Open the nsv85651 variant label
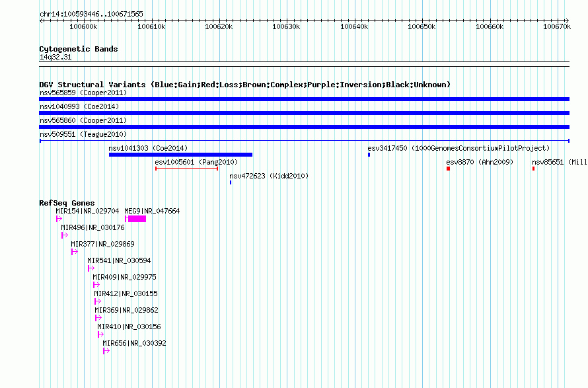Screen dimensions: 588x388 coord(560,162)
